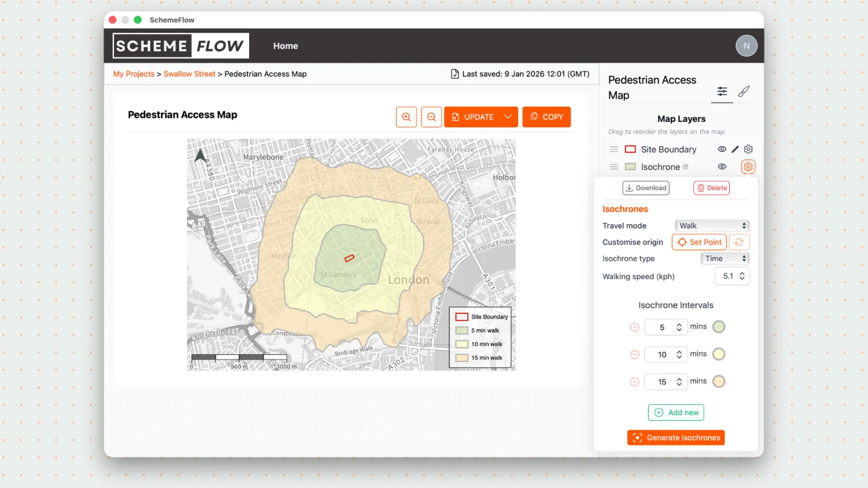This screenshot has width=868, height=488.
Task: Click Site Boundary red outline swatch
Action: [630, 149]
